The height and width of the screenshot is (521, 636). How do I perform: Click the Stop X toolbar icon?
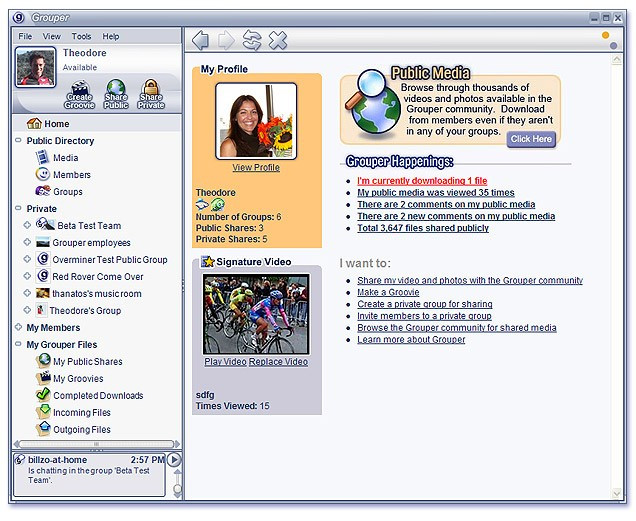click(x=278, y=40)
